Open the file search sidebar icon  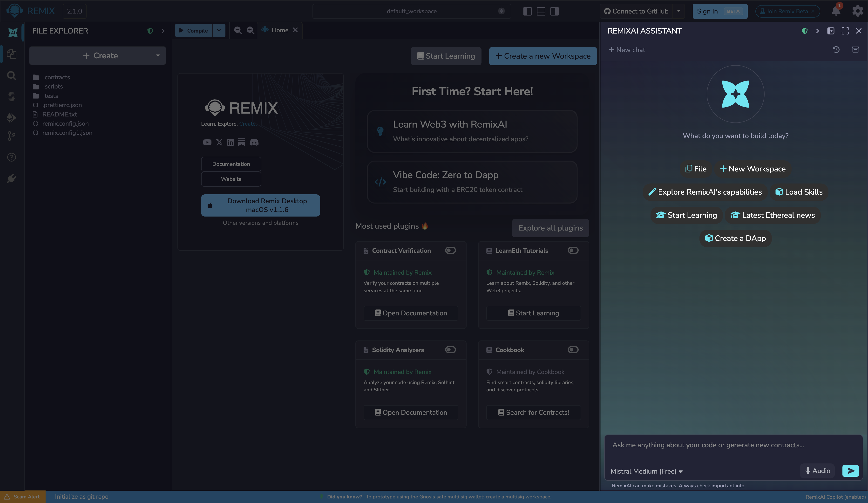click(x=12, y=75)
